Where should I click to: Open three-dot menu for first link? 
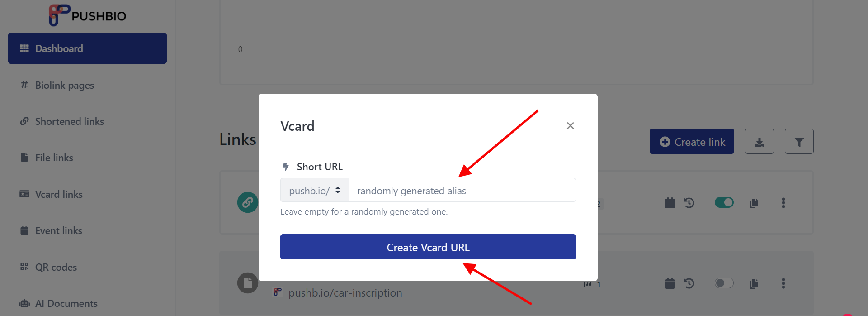[x=783, y=203]
